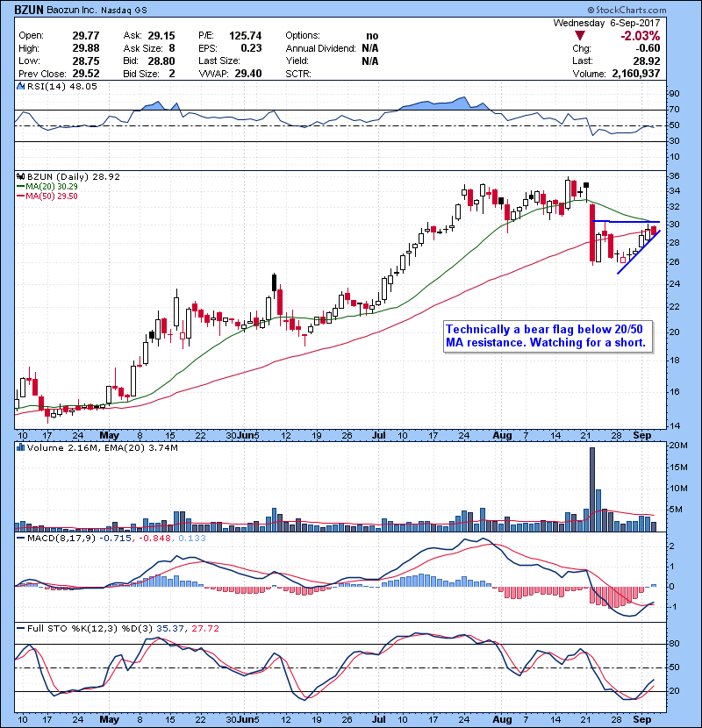Select the Bid price 28.80
The width and height of the screenshot is (702, 728).
point(161,61)
